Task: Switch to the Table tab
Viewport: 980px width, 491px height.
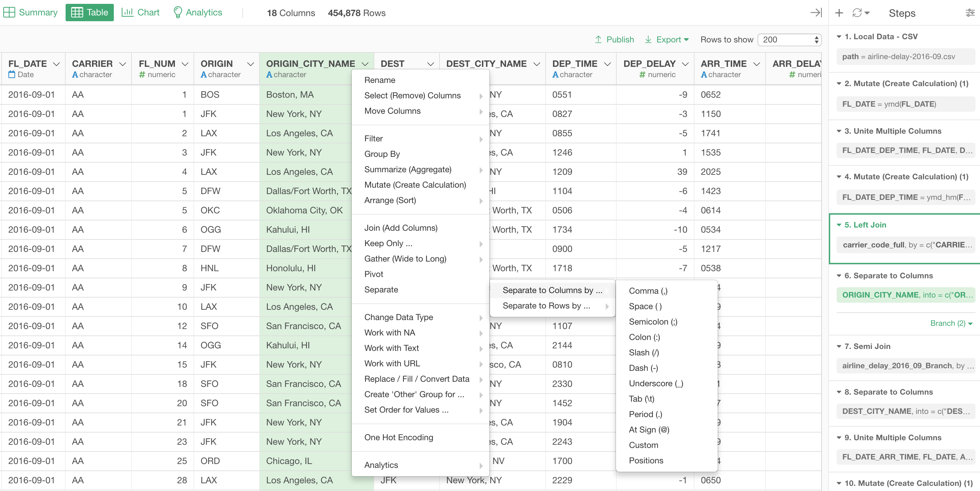Action: click(x=89, y=13)
